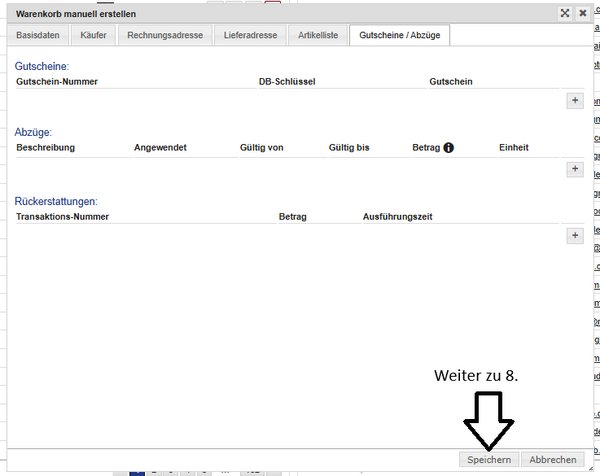
Task: Click the Einheit column header
Action: pos(514,148)
